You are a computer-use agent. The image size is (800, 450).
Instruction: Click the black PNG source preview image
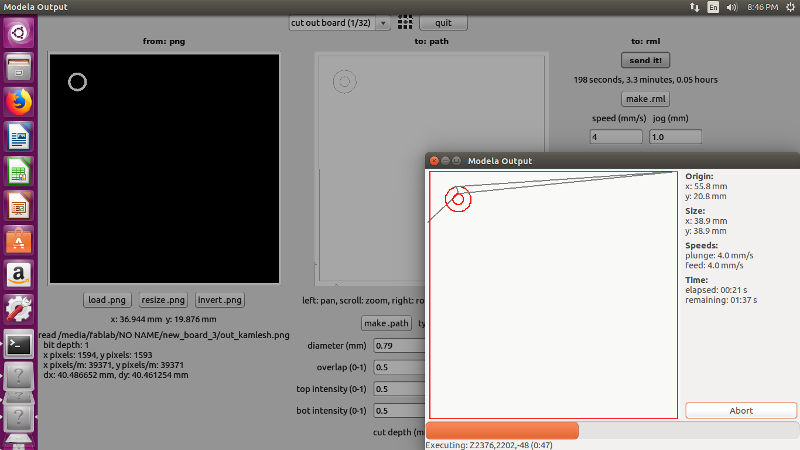164,168
